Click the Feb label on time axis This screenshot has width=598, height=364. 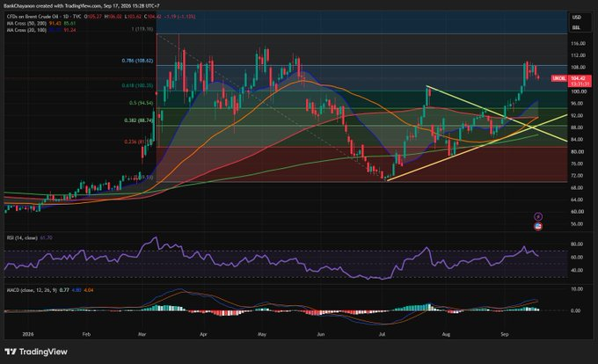click(86, 334)
